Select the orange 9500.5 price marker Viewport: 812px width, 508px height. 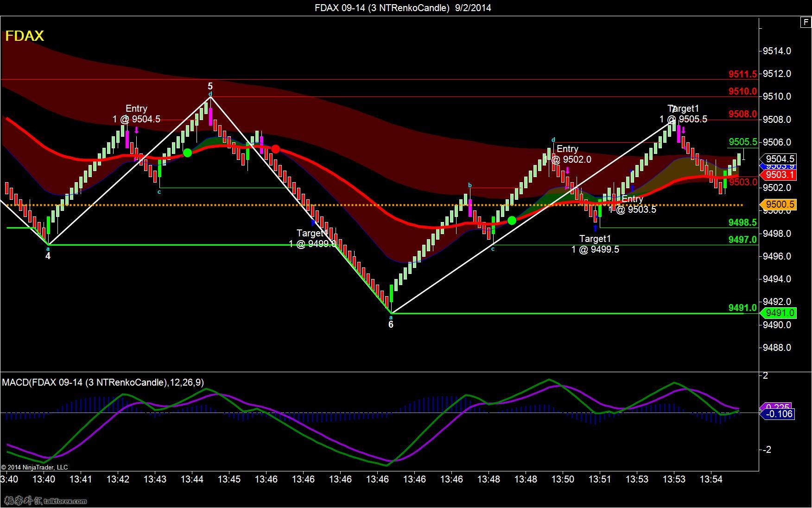pos(778,204)
